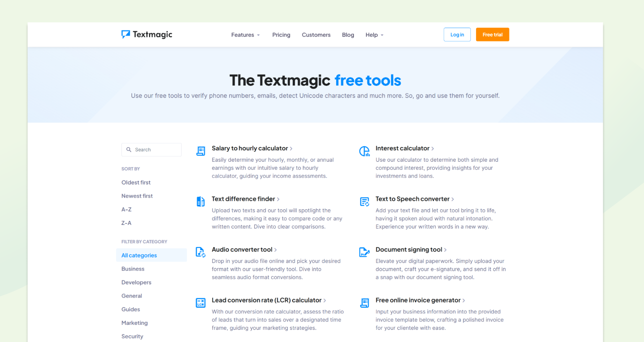The image size is (644, 342).
Task: Sort tools by Newest first
Action: pyautogui.click(x=137, y=196)
